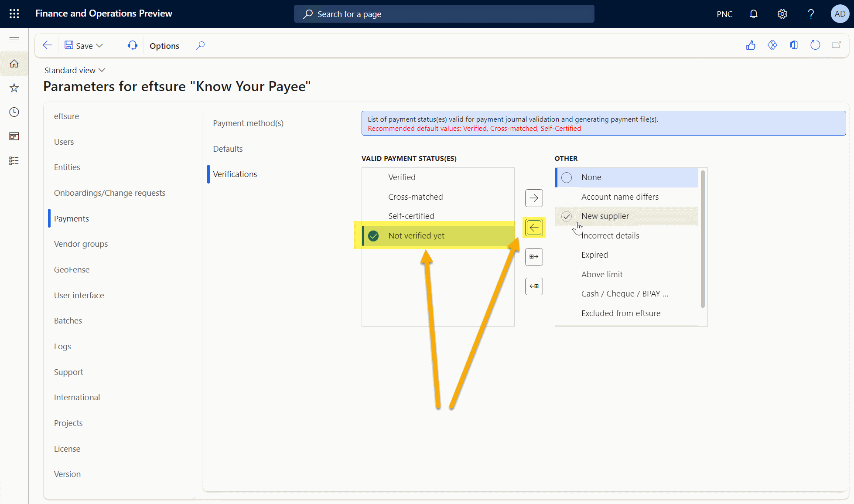Open Workspaces icon in sidebar
The width and height of the screenshot is (854, 504).
click(x=14, y=136)
